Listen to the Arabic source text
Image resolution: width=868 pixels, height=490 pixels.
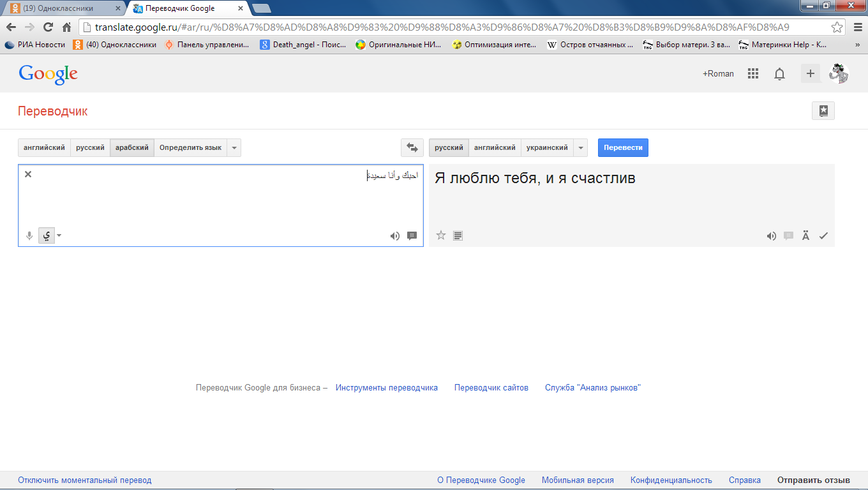[395, 236]
